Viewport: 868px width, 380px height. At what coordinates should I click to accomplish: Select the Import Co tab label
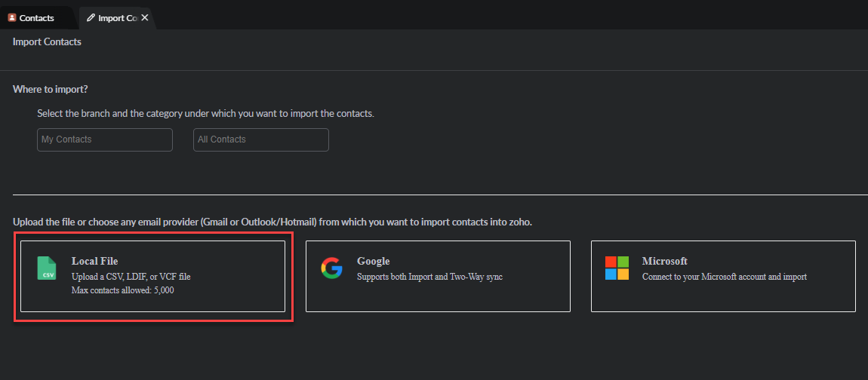tap(117, 17)
